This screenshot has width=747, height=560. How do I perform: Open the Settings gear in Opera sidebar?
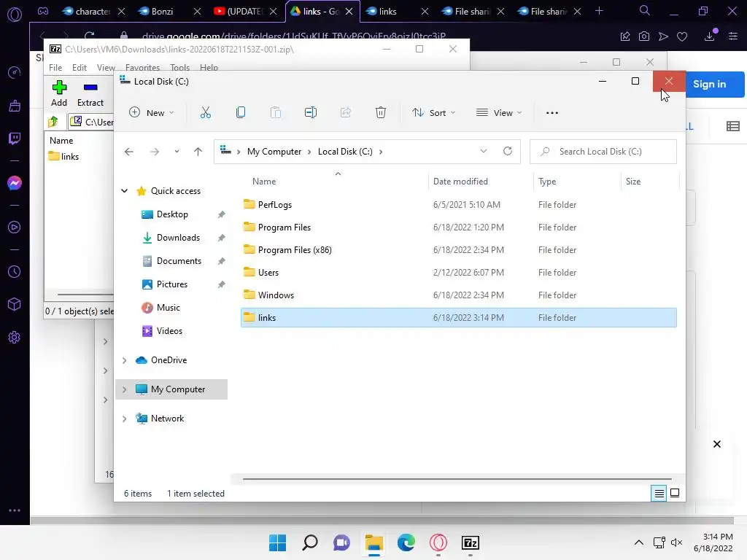click(x=15, y=338)
